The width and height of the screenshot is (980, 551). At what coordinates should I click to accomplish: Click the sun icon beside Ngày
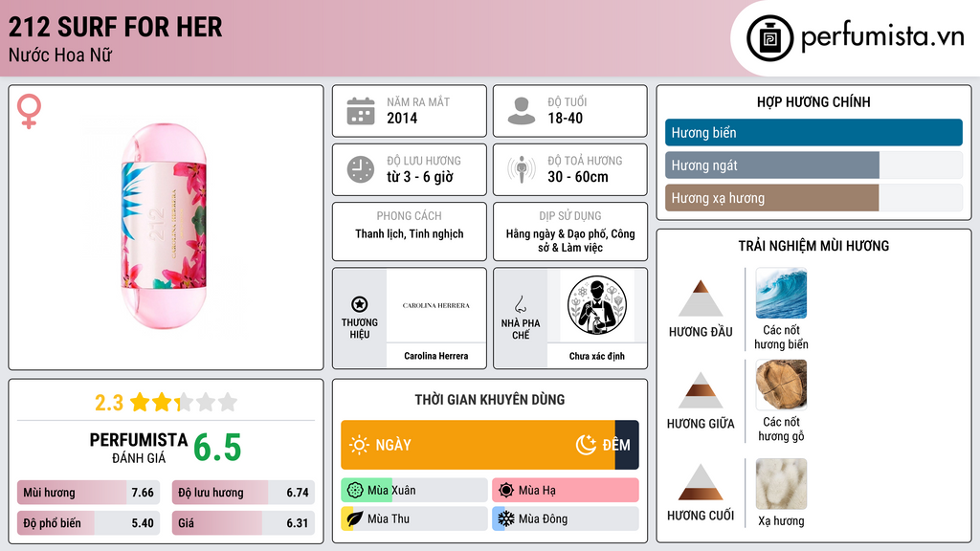(360, 445)
